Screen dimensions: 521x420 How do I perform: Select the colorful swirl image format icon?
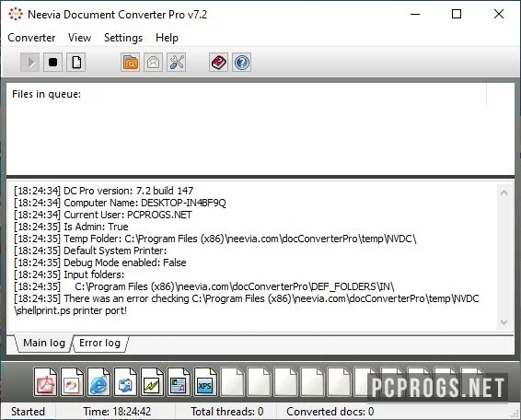(72, 382)
